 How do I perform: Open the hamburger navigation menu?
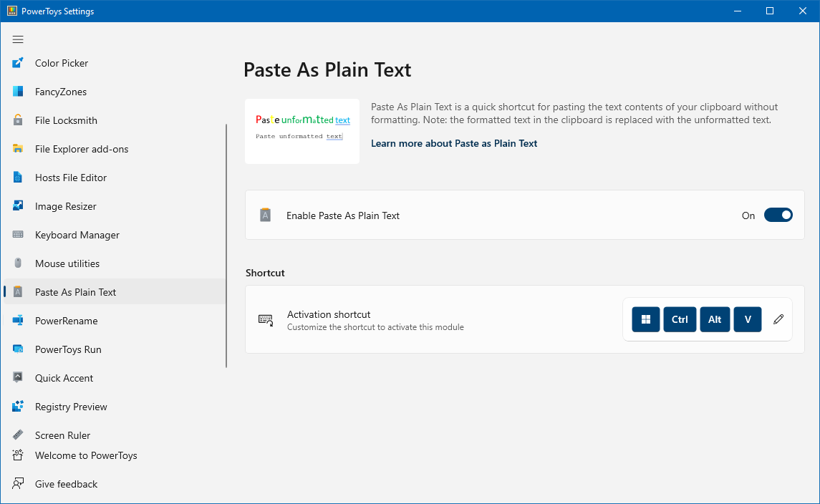(x=18, y=40)
